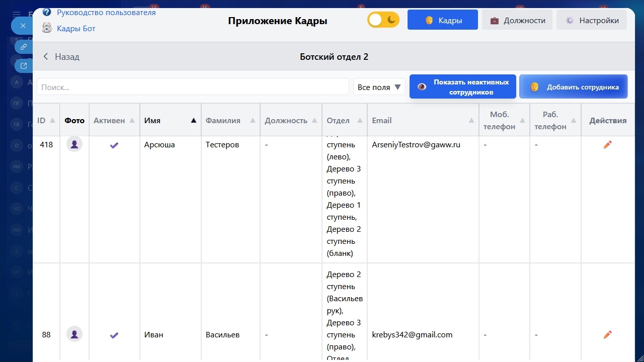Click photo avatar of employee 418

click(x=74, y=145)
